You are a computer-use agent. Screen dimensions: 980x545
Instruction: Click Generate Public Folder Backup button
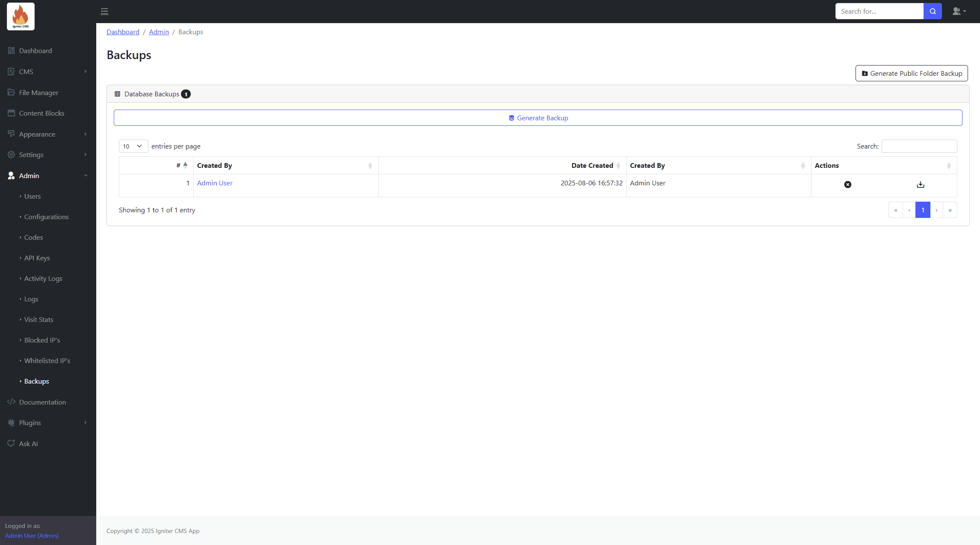(x=911, y=73)
